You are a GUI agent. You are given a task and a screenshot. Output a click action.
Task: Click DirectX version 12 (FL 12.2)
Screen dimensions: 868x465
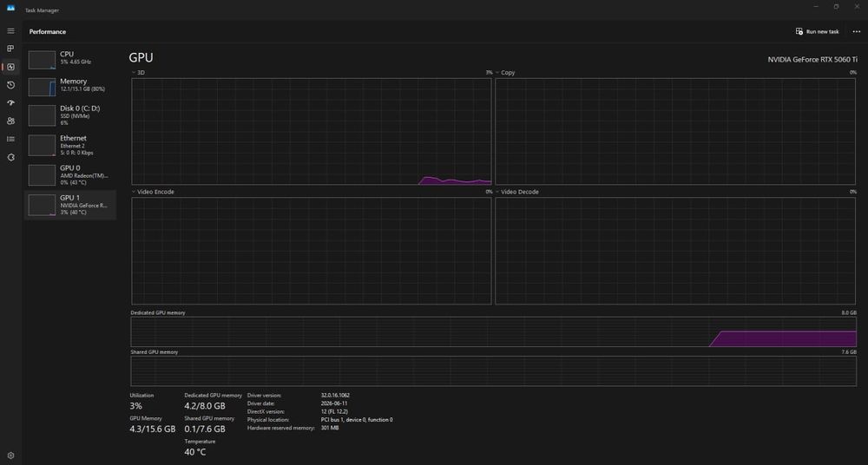click(x=334, y=412)
